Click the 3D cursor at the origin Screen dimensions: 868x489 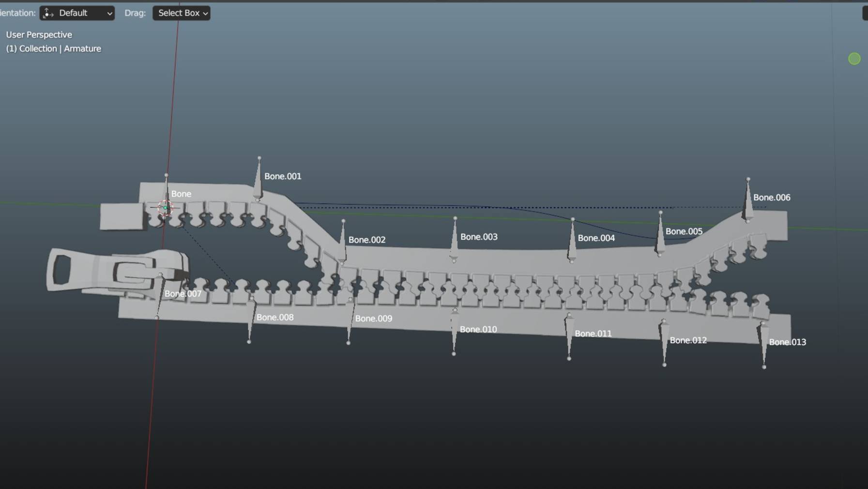165,208
